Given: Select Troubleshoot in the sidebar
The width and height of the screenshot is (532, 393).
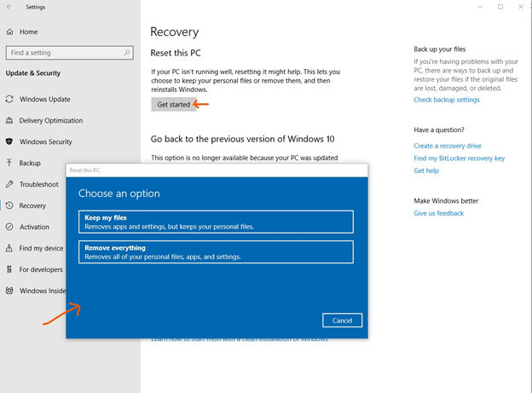Looking at the screenshot, I should coord(39,184).
